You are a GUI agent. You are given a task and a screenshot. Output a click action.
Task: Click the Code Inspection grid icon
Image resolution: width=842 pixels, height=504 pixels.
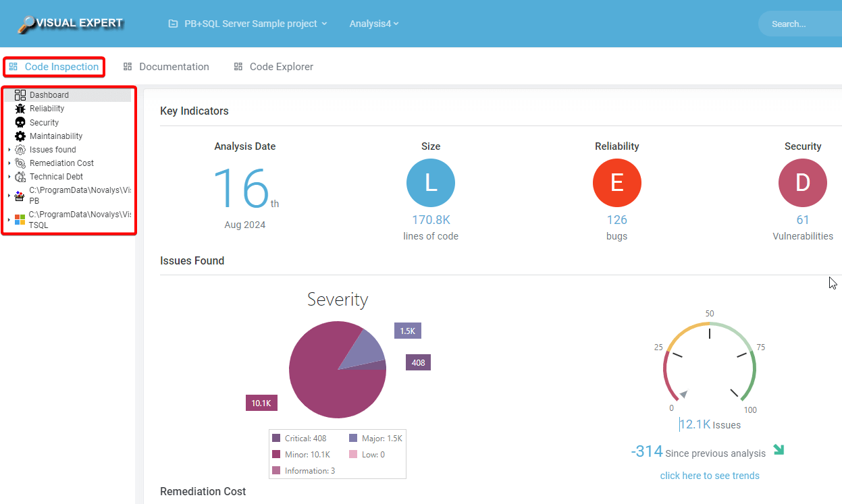(14, 67)
